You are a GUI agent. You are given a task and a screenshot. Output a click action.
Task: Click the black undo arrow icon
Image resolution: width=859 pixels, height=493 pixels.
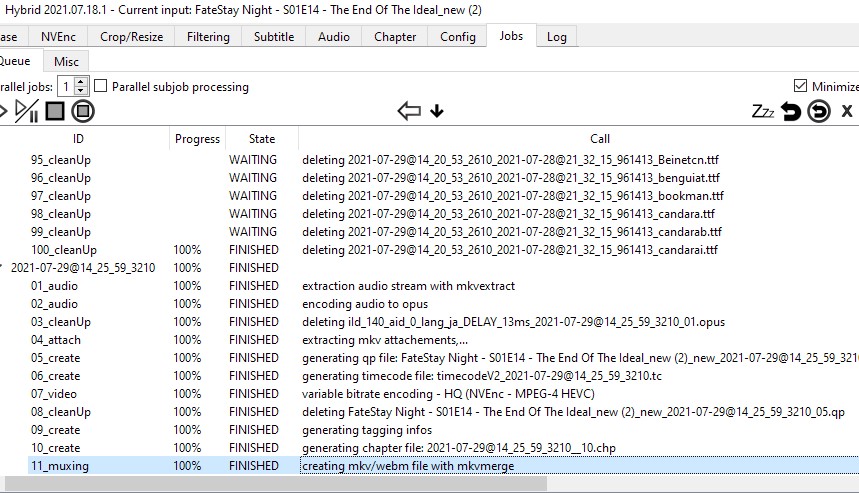pos(791,111)
